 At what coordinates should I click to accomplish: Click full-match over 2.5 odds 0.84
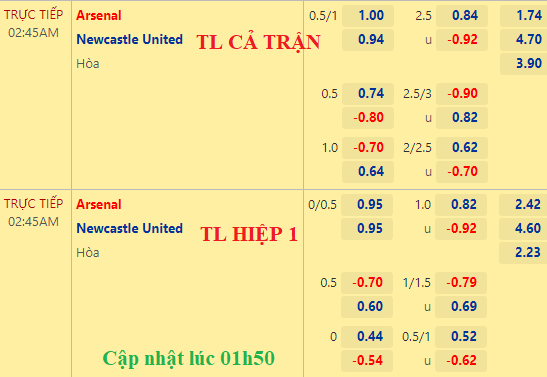pos(462,16)
